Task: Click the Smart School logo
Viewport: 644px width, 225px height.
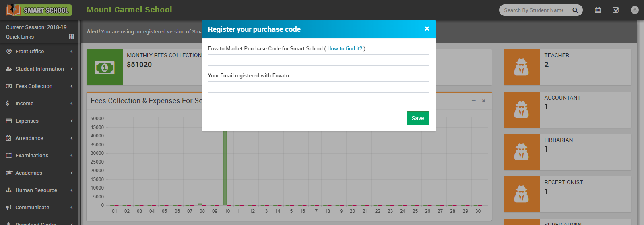Action: tap(39, 10)
